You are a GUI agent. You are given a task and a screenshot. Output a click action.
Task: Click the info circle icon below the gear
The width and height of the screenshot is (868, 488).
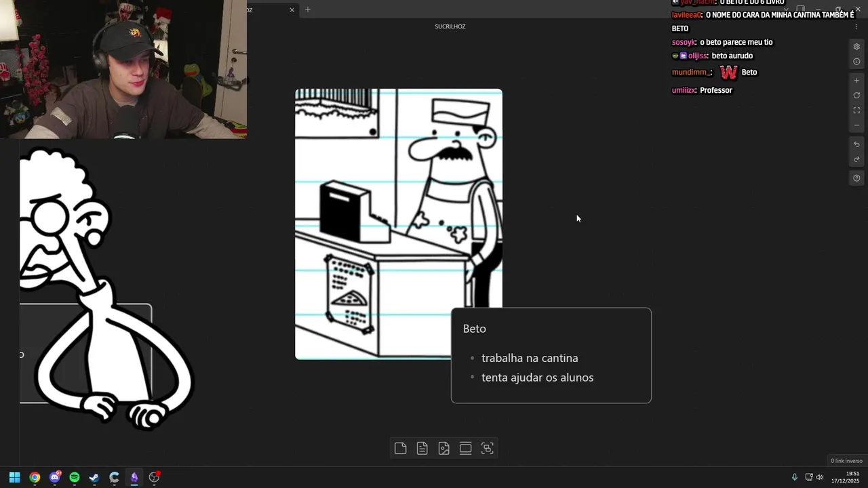coord(856,62)
